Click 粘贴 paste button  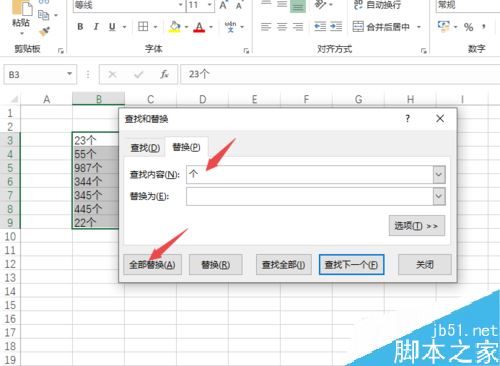coord(21,17)
